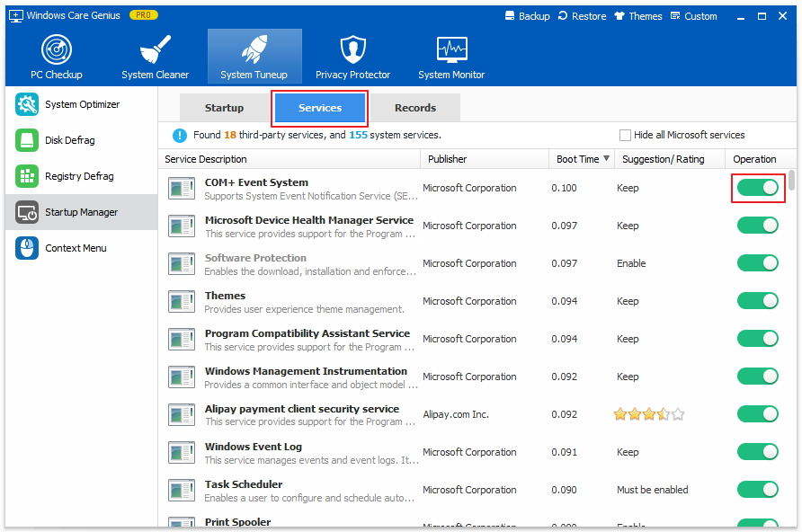Click the Windows Event Log service icon
The height and width of the screenshot is (532, 802).
(182, 452)
